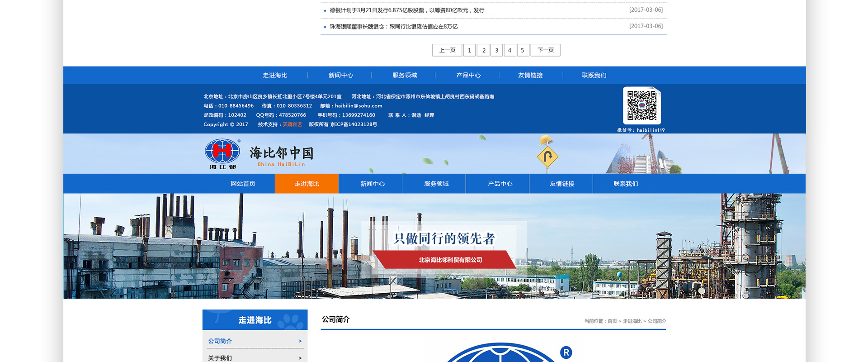The height and width of the screenshot is (362, 868).
Task: Go to previous page with 上一页
Action: pyautogui.click(x=447, y=50)
